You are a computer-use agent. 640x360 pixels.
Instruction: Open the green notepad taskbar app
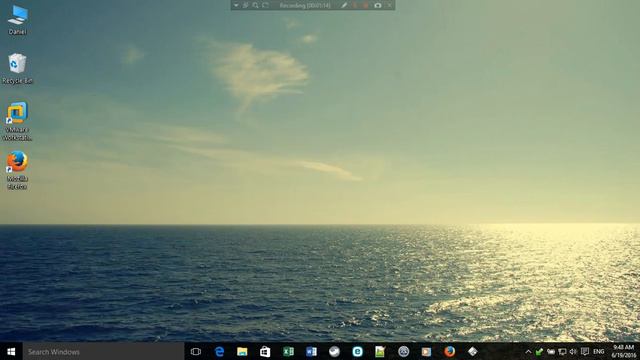click(380, 351)
